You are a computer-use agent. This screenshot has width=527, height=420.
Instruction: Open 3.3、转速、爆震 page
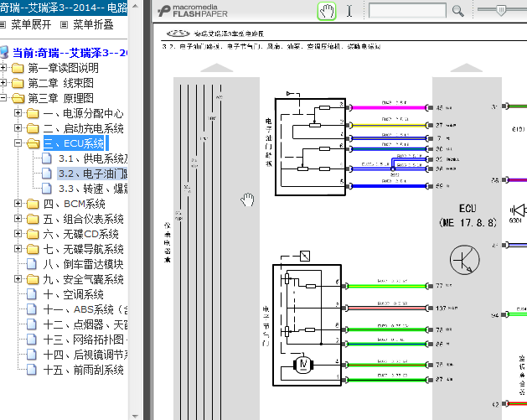tap(93, 189)
